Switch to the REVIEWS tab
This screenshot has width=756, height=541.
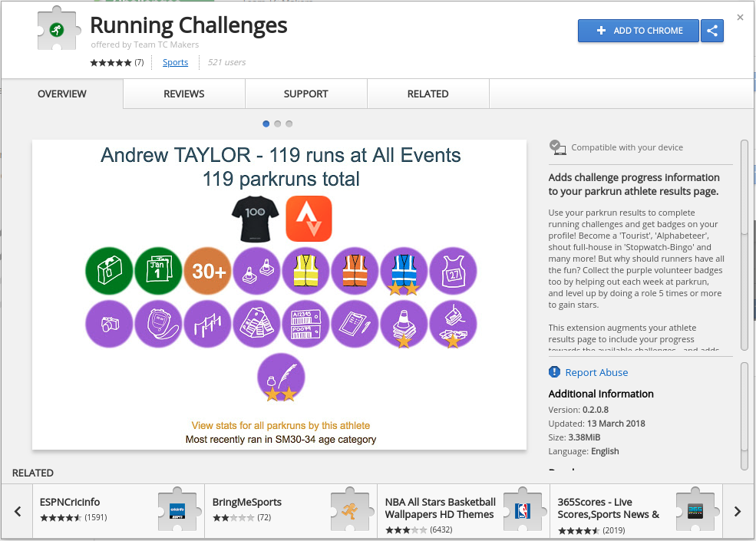pyautogui.click(x=183, y=94)
